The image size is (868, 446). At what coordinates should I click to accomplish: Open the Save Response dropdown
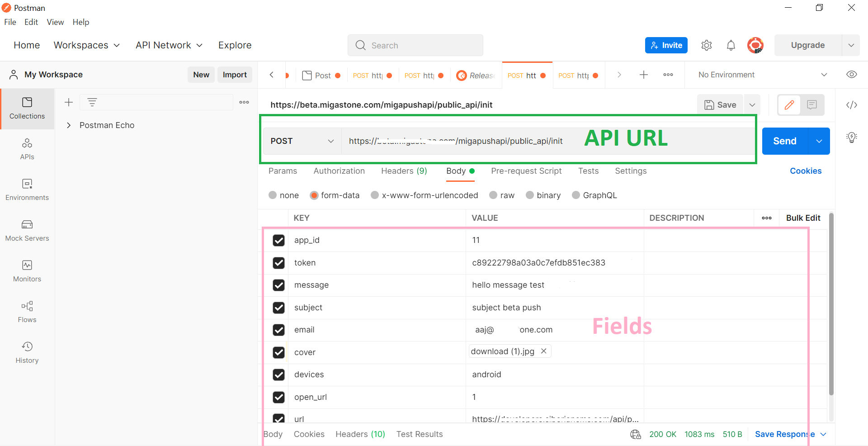(x=791, y=434)
